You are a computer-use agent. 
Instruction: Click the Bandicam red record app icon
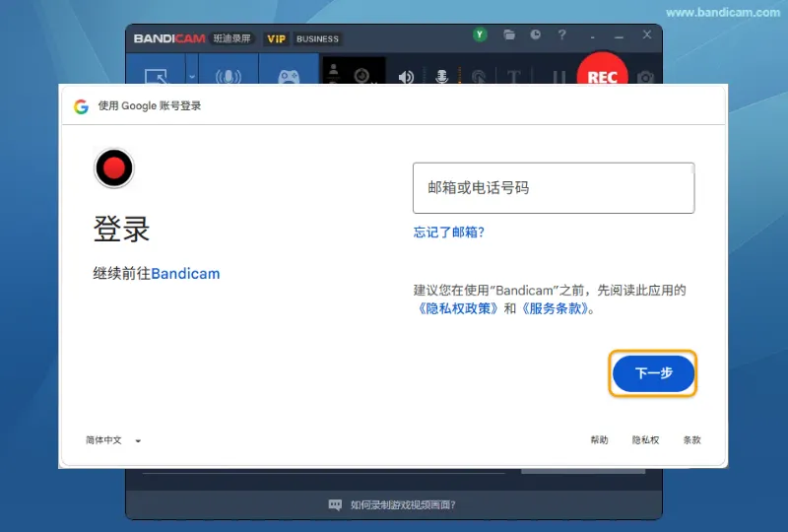click(x=114, y=167)
